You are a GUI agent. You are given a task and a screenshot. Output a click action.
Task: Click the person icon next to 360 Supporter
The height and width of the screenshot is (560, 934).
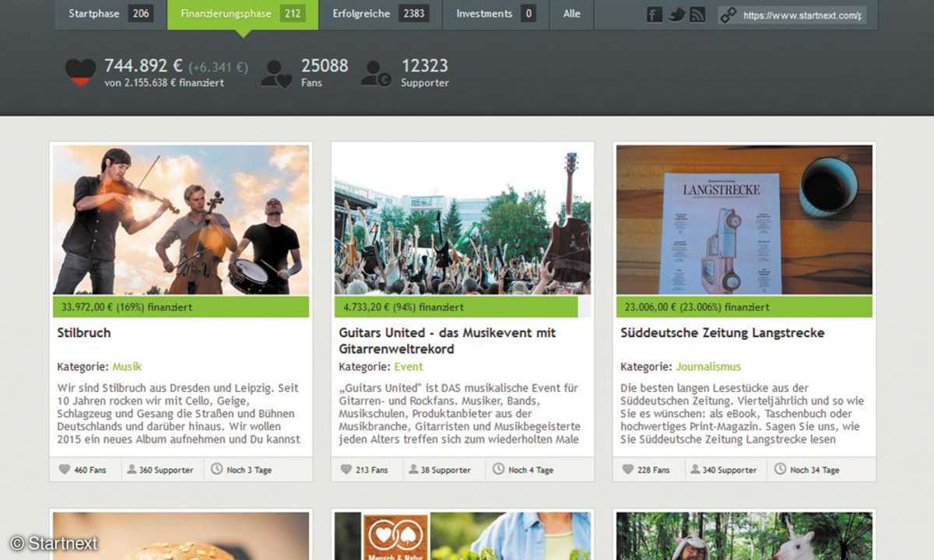tap(132, 470)
